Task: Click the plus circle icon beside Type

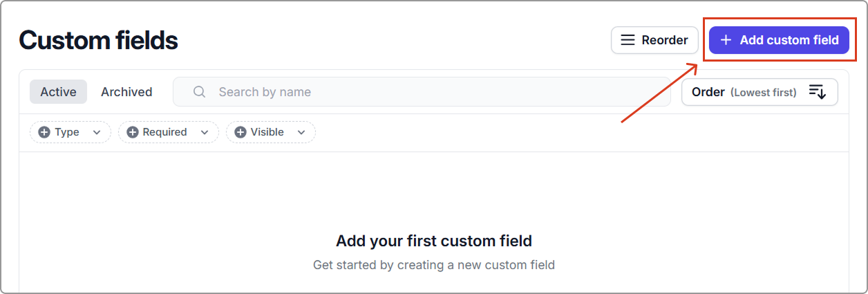Action: click(44, 132)
